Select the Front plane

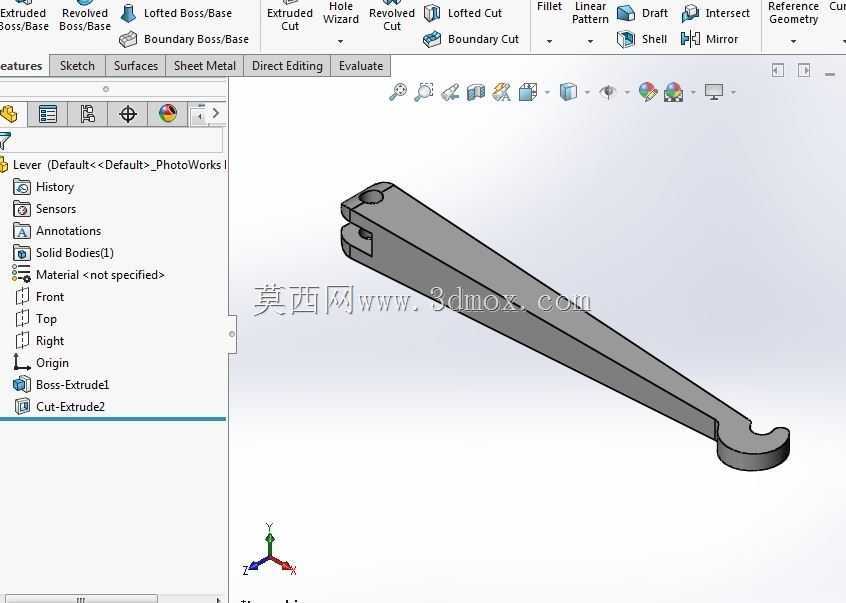coord(40,297)
